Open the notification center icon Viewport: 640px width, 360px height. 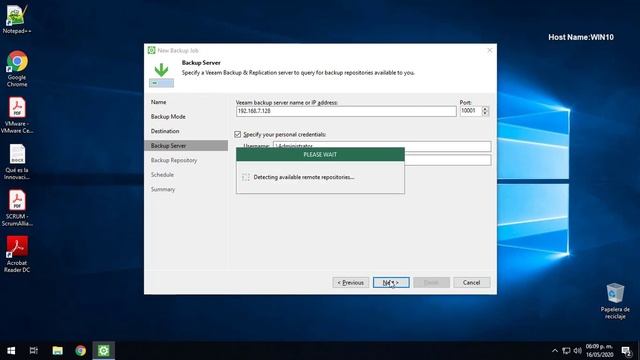tap(627, 351)
